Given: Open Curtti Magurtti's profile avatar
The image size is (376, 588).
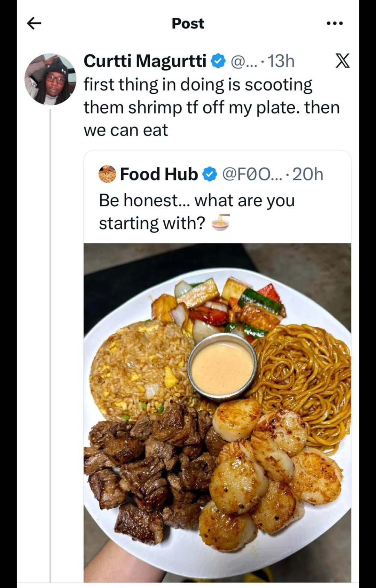Looking at the screenshot, I should [x=50, y=79].
